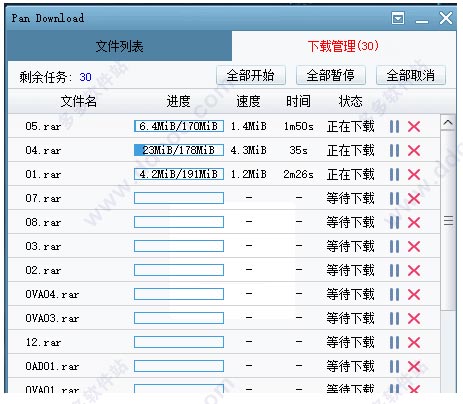Select the 03.rar file name

coord(43,246)
